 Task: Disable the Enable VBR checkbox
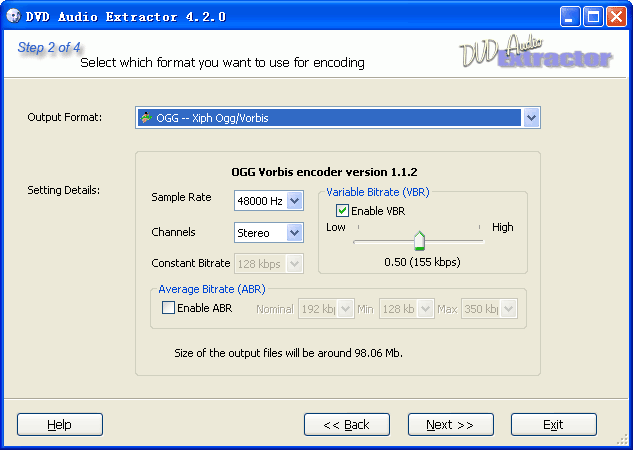click(342, 210)
